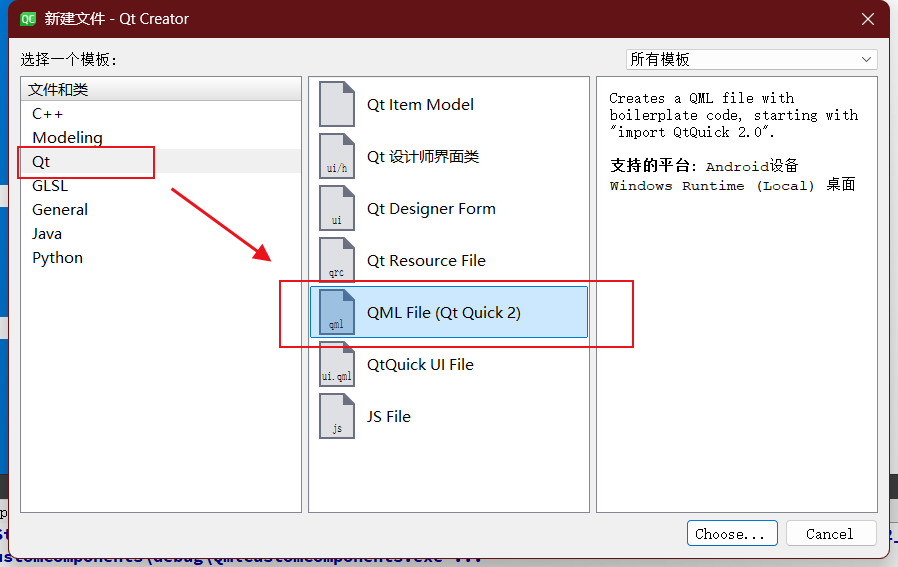Click the ui Qt Designer Form icon
The height and width of the screenshot is (567, 898).
337,208
